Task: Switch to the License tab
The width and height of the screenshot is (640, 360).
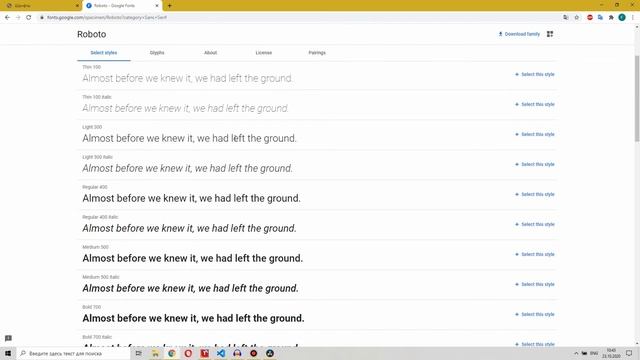Action: click(264, 53)
